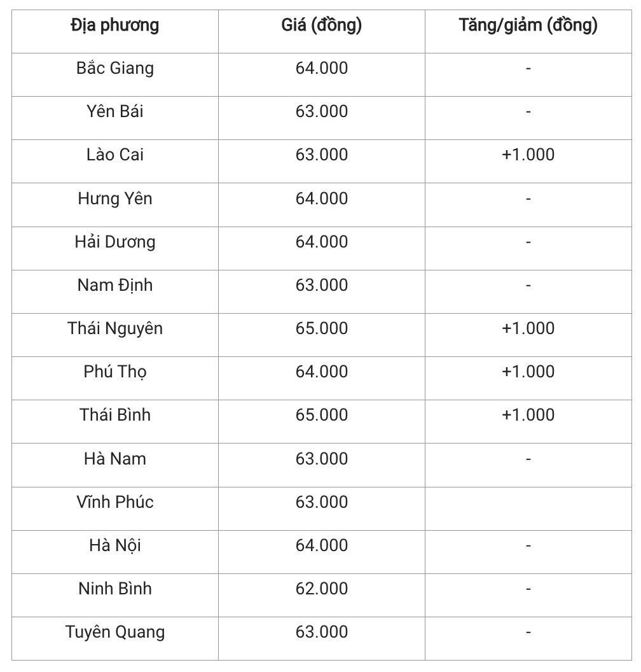641x672 pixels.
Task: Select the Vĩnh Phúc cell
Action: (x=115, y=502)
